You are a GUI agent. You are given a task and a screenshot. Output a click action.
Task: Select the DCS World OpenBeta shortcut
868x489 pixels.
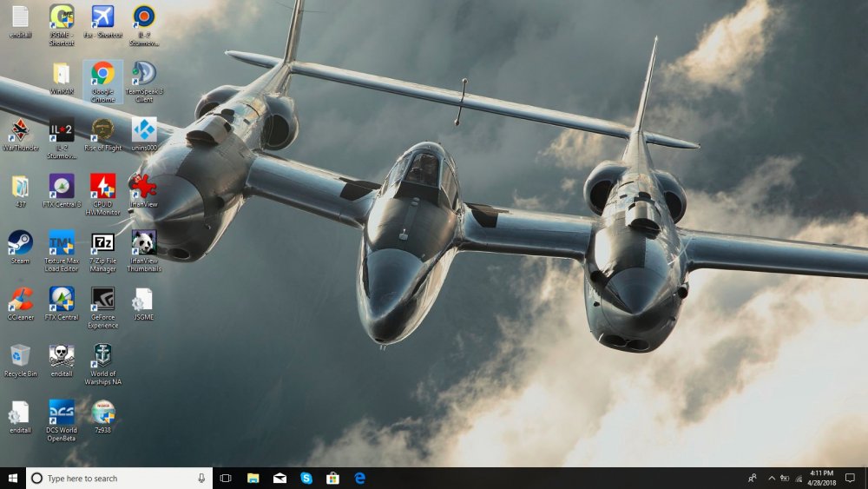click(61, 412)
